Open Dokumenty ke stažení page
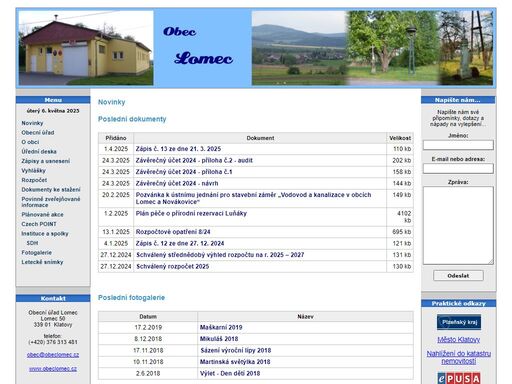Image resolution: width=512 pixels, height=384 pixels. 51,189
